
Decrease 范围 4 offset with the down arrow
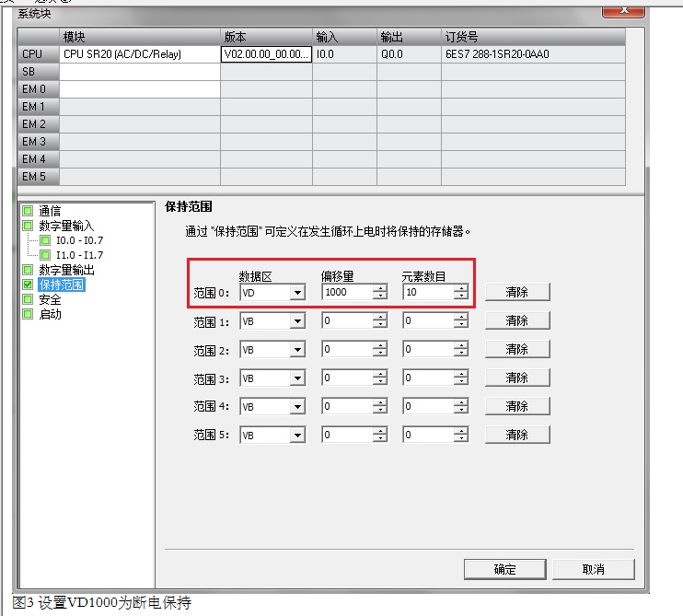[380, 410]
